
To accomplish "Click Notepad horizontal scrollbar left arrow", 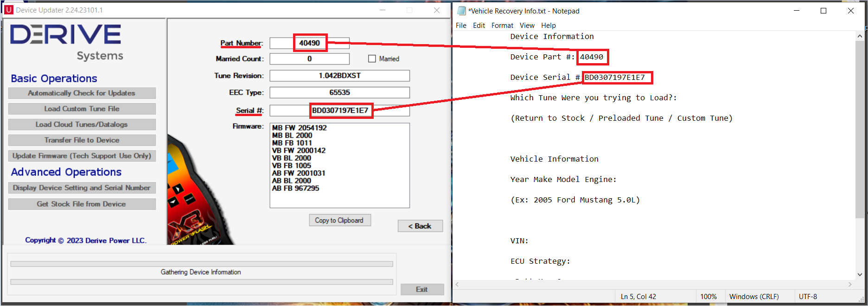I will [457, 284].
